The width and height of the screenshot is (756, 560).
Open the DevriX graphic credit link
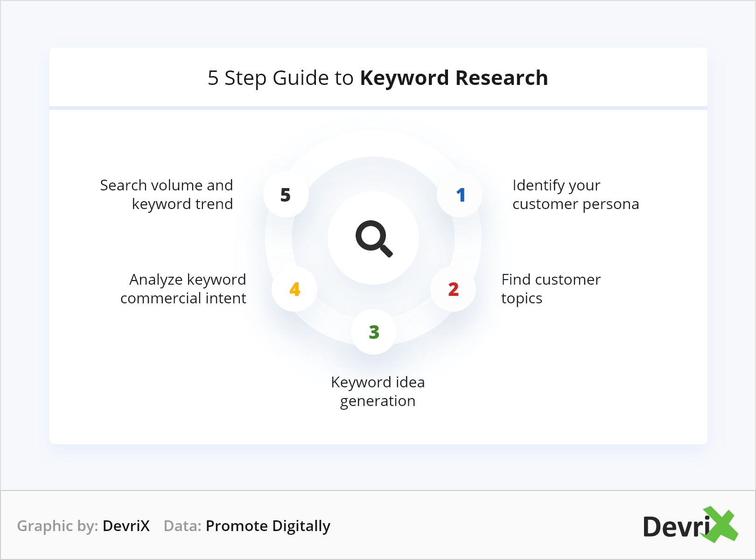(126, 526)
